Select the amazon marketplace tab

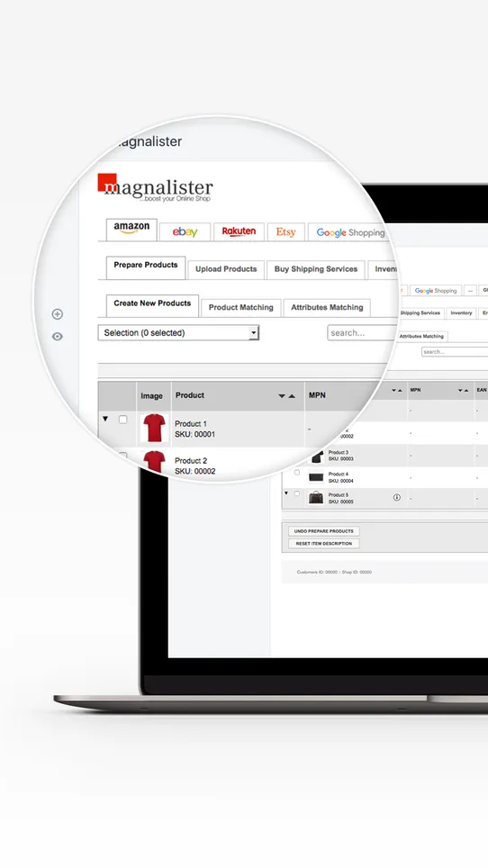[131, 230]
